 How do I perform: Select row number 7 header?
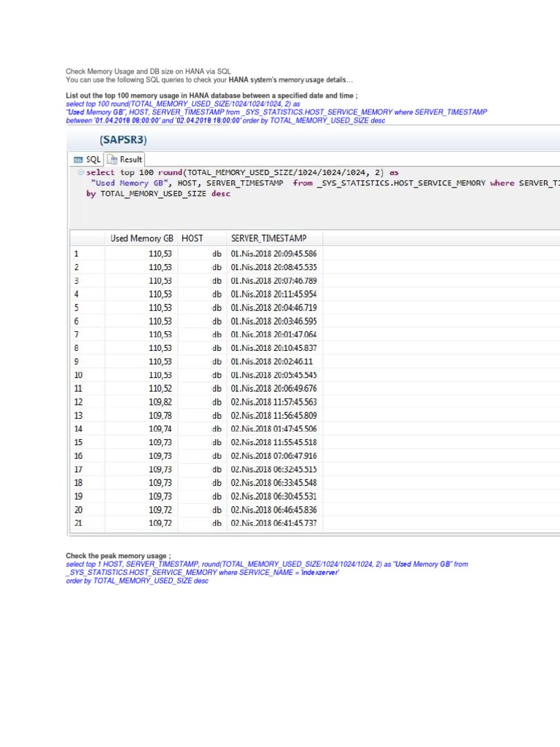pos(77,335)
